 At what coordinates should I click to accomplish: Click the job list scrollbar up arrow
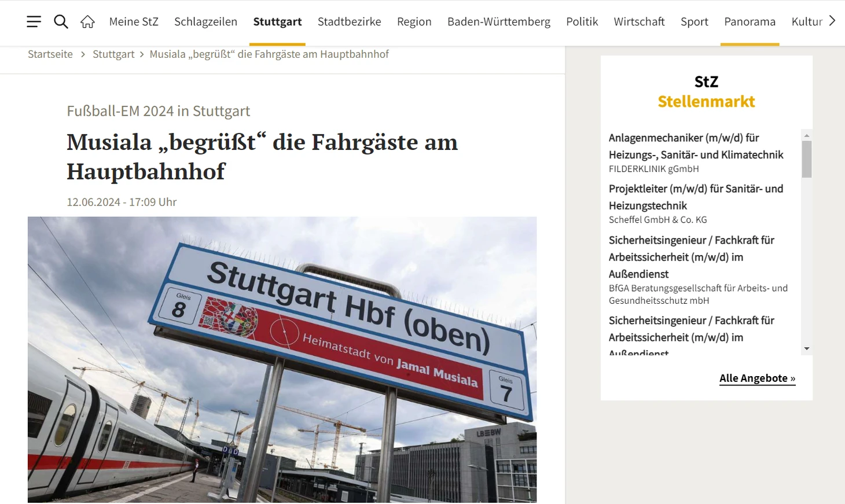click(807, 135)
